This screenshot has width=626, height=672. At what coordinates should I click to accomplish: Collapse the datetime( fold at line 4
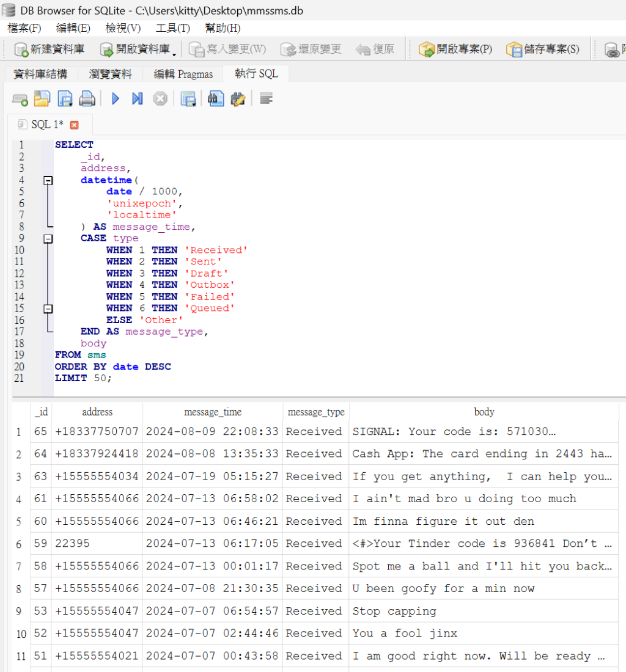[x=48, y=180]
